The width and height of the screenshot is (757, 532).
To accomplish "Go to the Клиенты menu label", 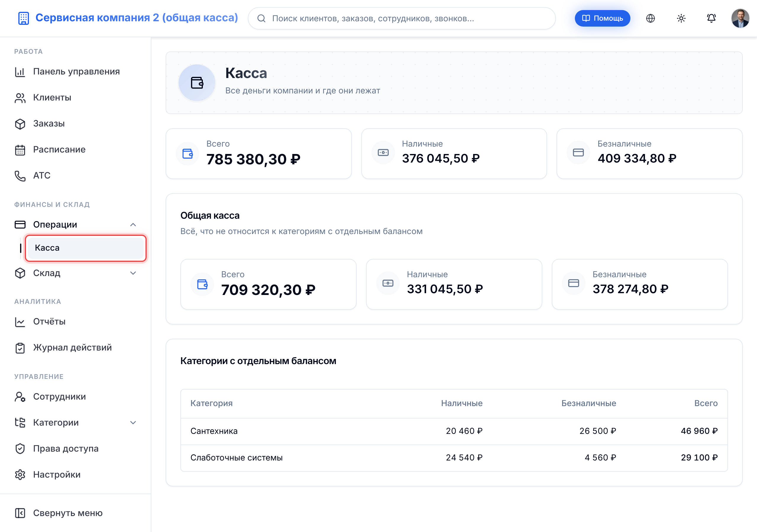I will click(x=52, y=98).
